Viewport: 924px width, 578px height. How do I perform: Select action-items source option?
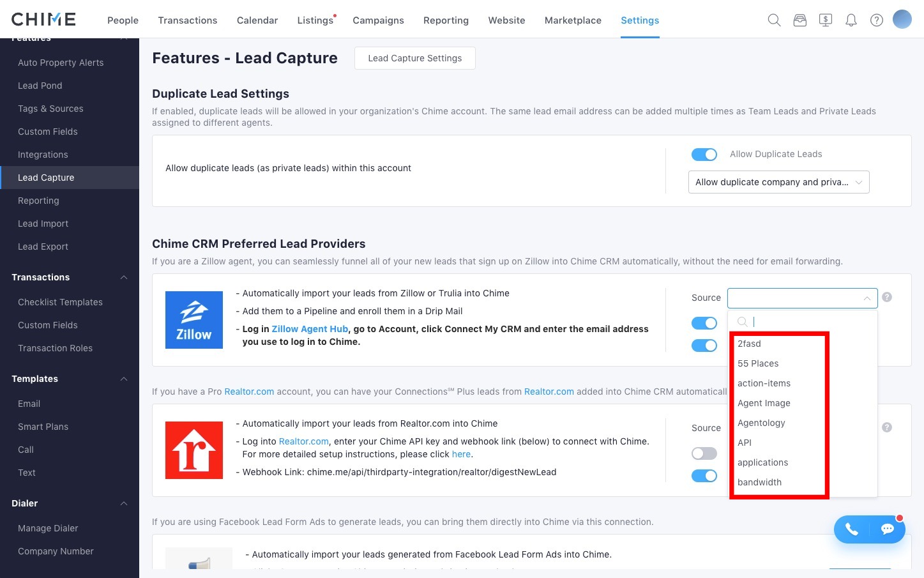[803, 383]
